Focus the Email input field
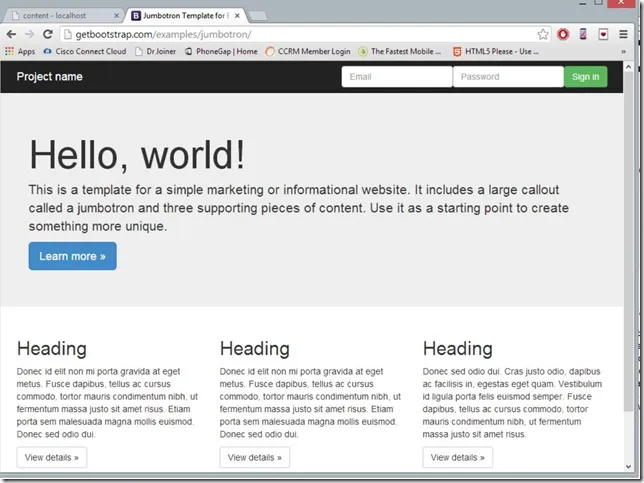This screenshot has width=644, height=483. coord(397,77)
